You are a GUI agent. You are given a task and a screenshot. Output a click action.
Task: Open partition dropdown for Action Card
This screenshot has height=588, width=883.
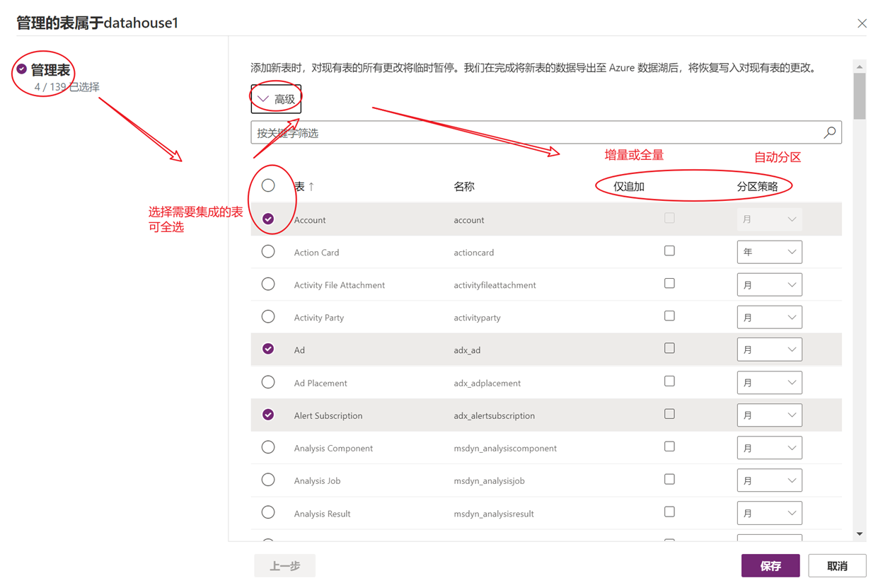(x=769, y=252)
